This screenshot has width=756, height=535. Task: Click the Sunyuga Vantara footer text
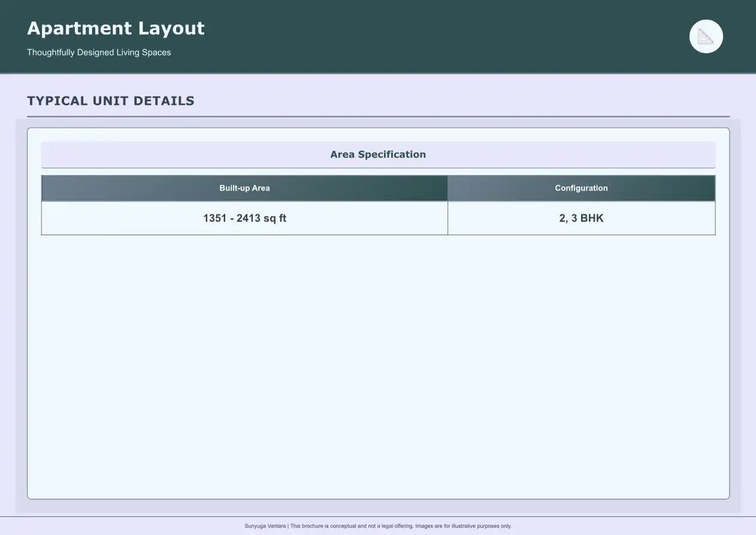coord(265,525)
